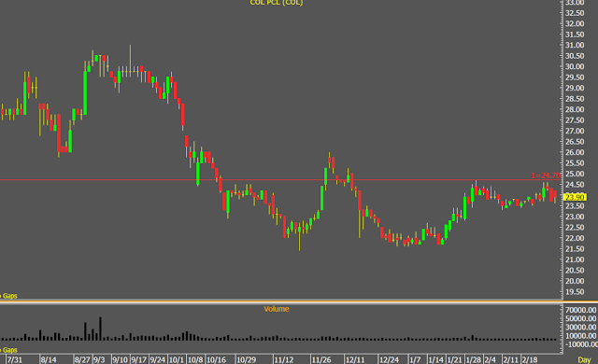
Task: Click the 7/31 date label
Action: pyautogui.click(x=15, y=360)
